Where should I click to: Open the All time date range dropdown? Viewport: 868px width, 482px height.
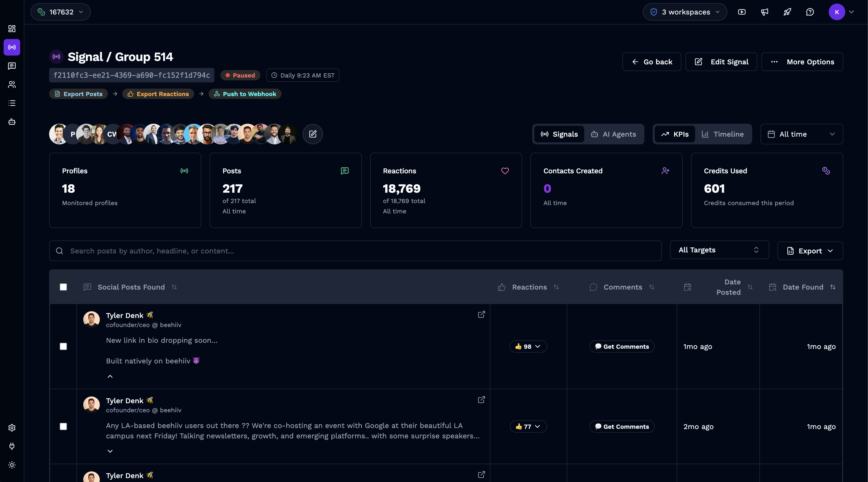pyautogui.click(x=802, y=134)
